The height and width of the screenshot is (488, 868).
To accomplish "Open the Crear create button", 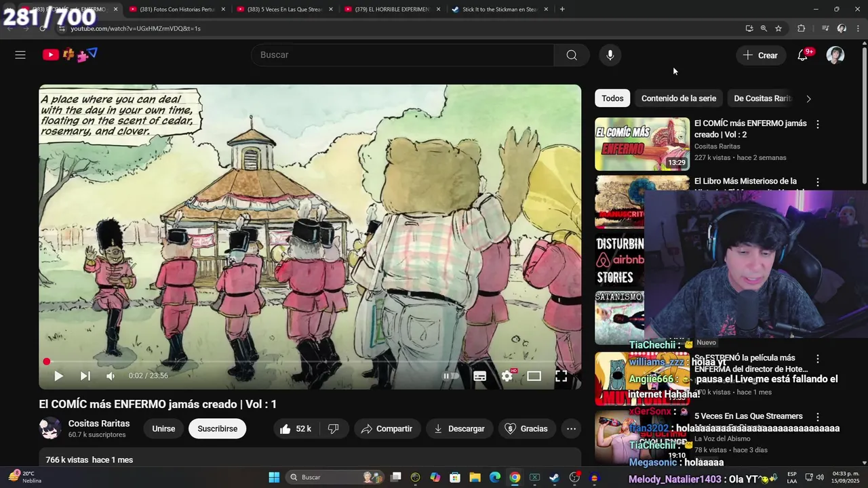I will pos(761,55).
